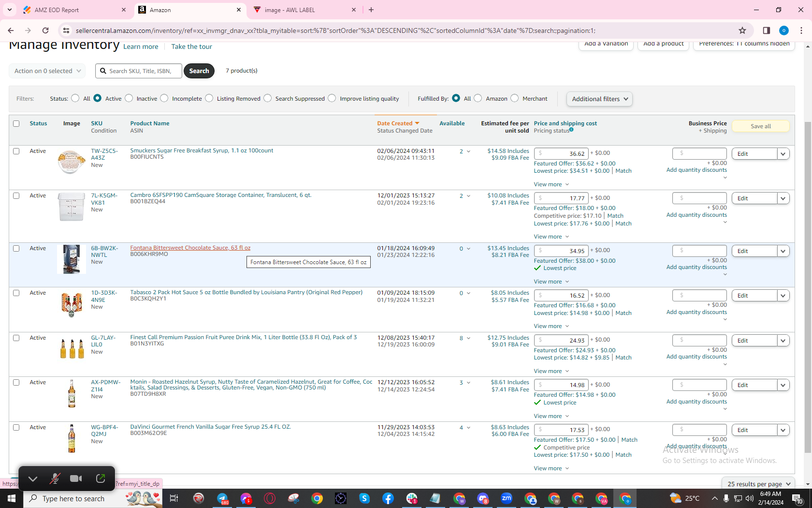Open Task View in the taskbar
This screenshot has width=812, height=508.
click(x=174, y=498)
